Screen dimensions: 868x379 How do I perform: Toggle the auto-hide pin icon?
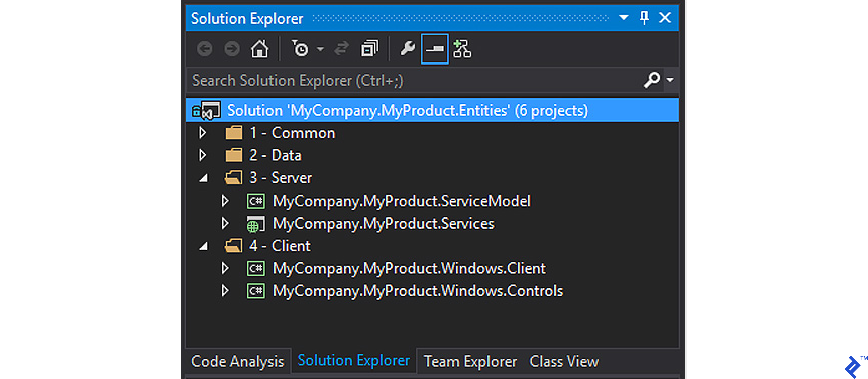(x=644, y=18)
